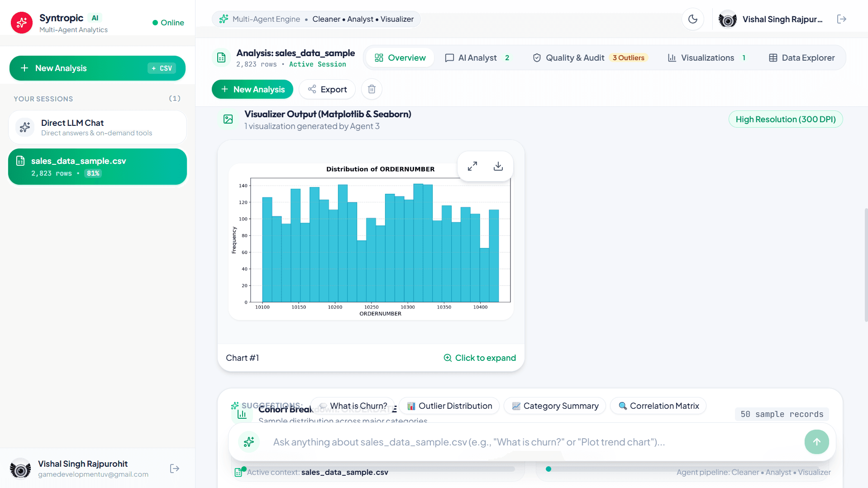
Task: Click the Multi-Agent Engine pill
Action: coord(316,19)
